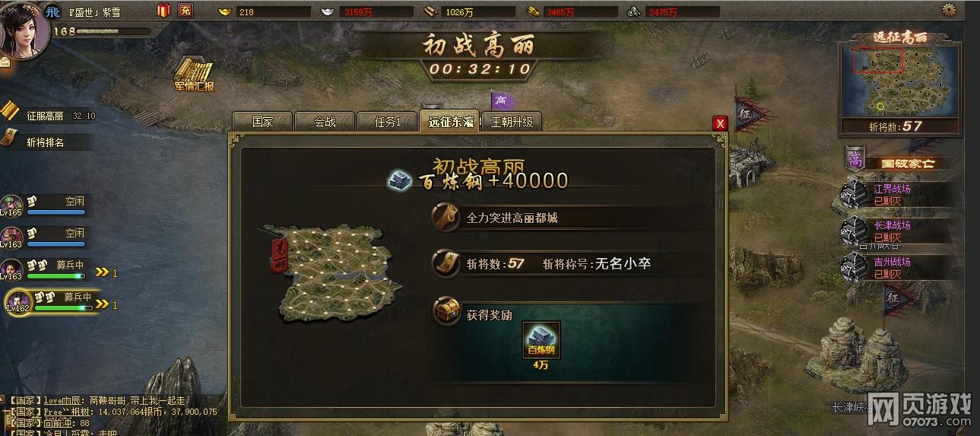Select the 江界战场 battlefield icon
Screen dimensions: 980x436
855,194
